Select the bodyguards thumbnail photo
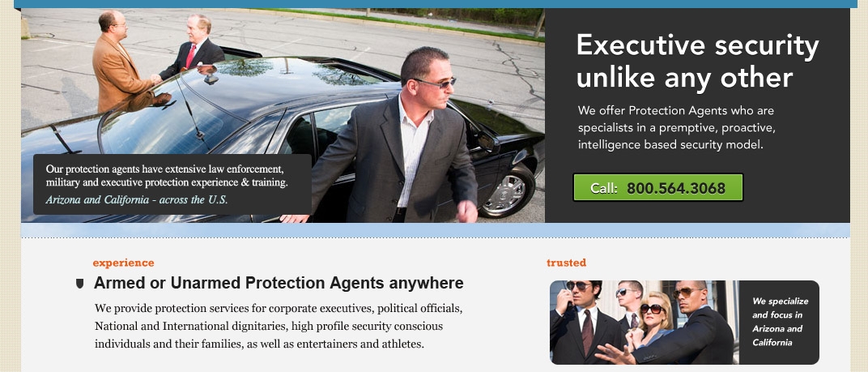Image resolution: width=868 pixels, height=372 pixels. click(x=645, y=322)
